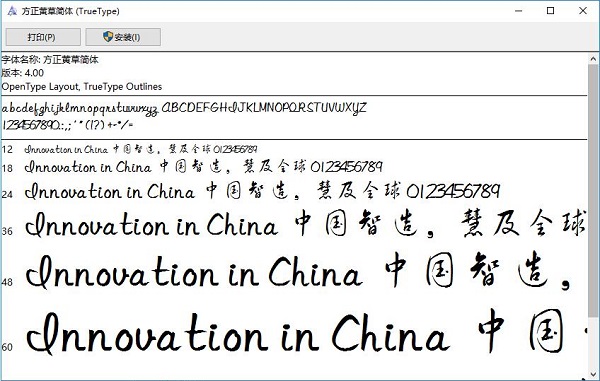Click the scrollbar up arrow
The image size is (600, 381).
pos(593,59)
